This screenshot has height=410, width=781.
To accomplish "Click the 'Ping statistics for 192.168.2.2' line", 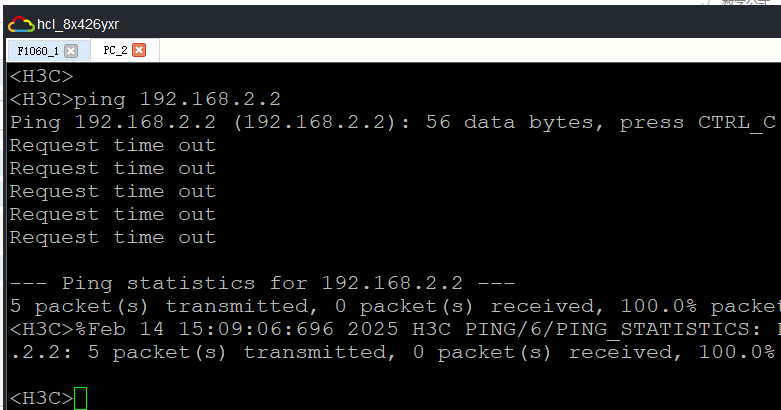I will [262, 283].
